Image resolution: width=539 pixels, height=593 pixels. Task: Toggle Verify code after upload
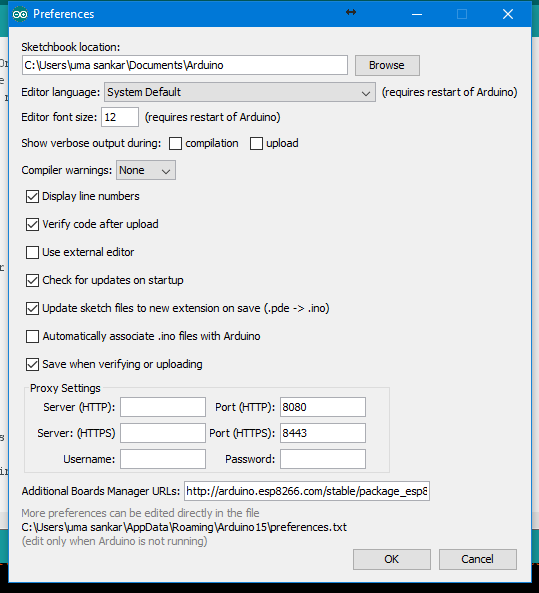tap(32, 225)
